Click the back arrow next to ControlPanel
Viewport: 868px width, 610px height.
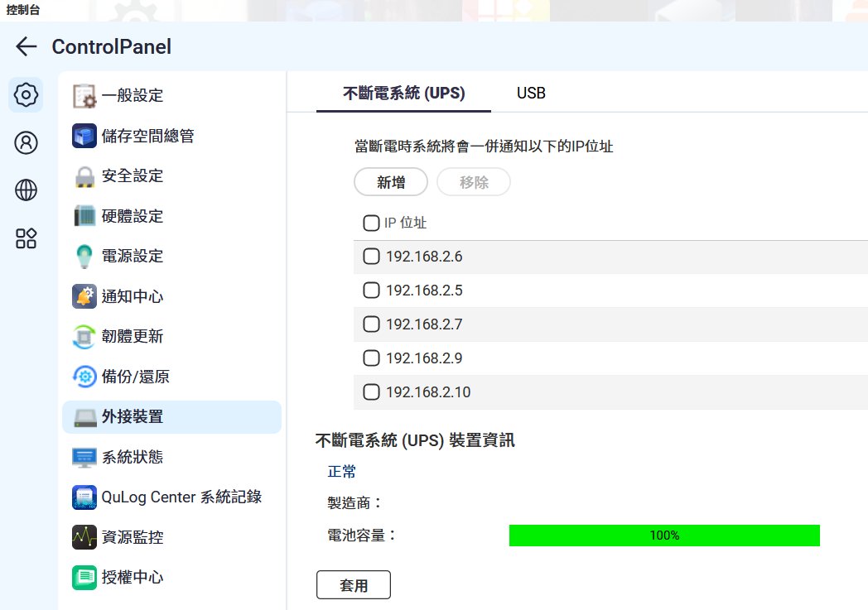click(27, 47)
